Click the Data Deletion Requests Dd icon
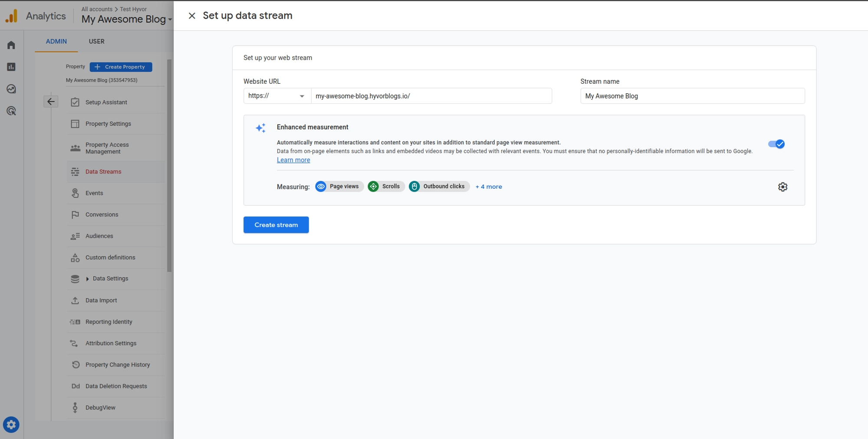The width and height of the screenshot is (868, 439). tap(76, 386)
